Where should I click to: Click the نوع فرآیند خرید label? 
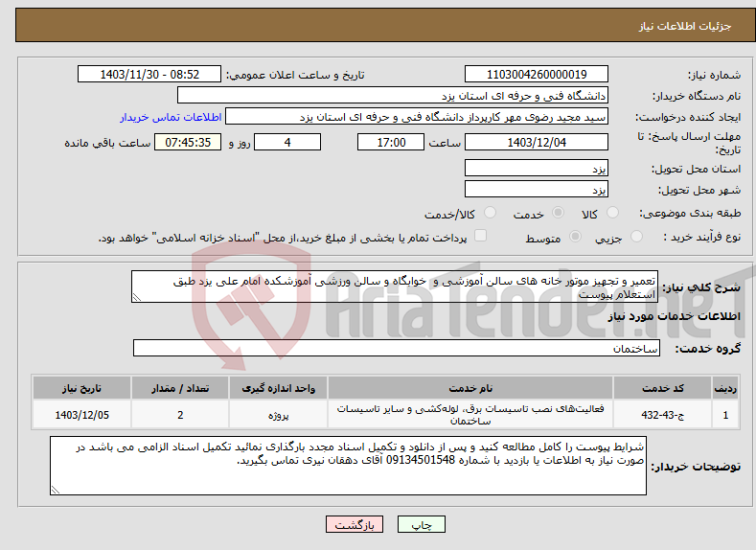[x=702, y=237]
